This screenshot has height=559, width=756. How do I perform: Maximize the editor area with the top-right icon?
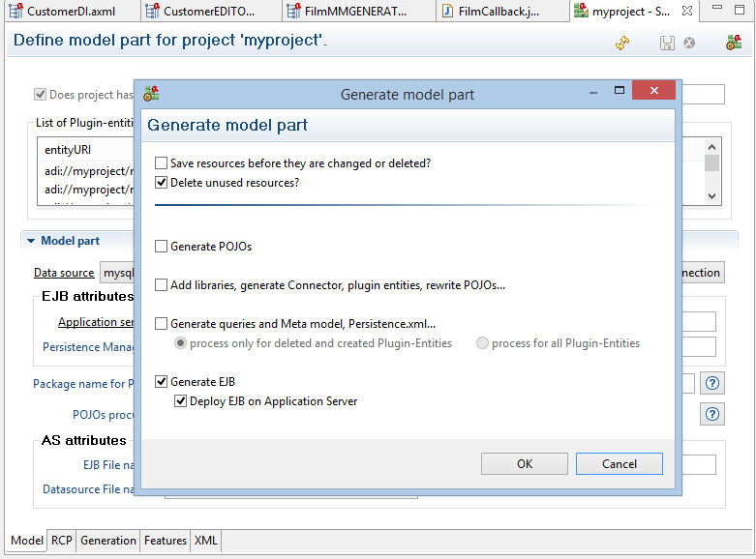741,11
